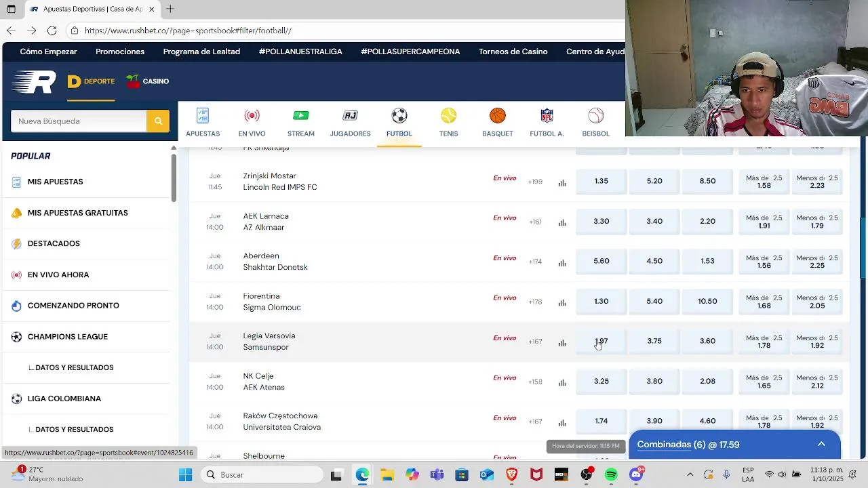The height and width of the screenshot is (488, 868).
Task: Open Brave browser from taskbar
Action: coord(511,474)
